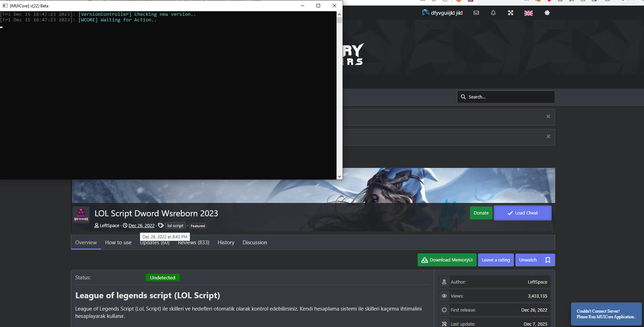The height and width of the screenshot is (327, 644).
Task: Open the Reviews (833) tab
Action: pos(193,243)
